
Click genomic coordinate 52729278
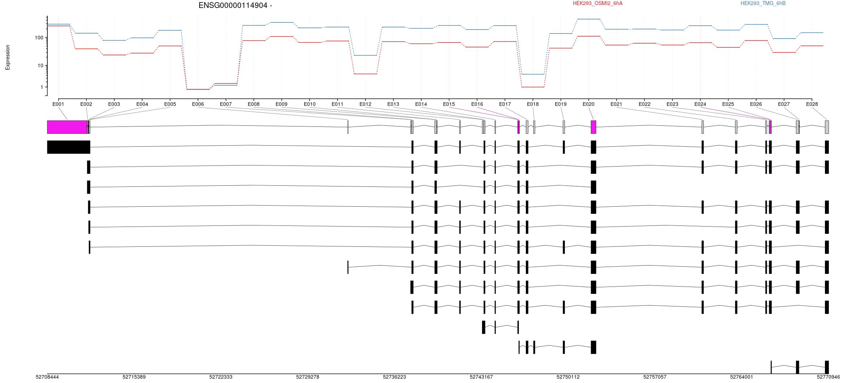[x=308, y=377]
